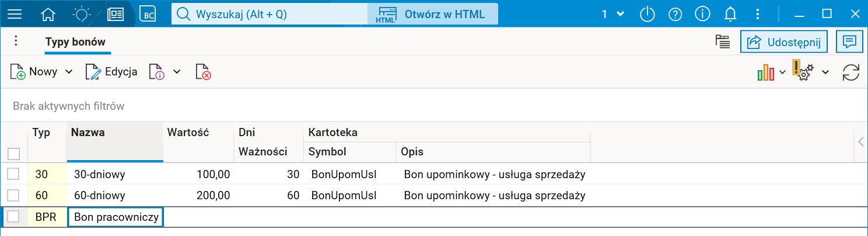Select the 60-dniowy name cell

pyautogui.click(x=115, y=195)
